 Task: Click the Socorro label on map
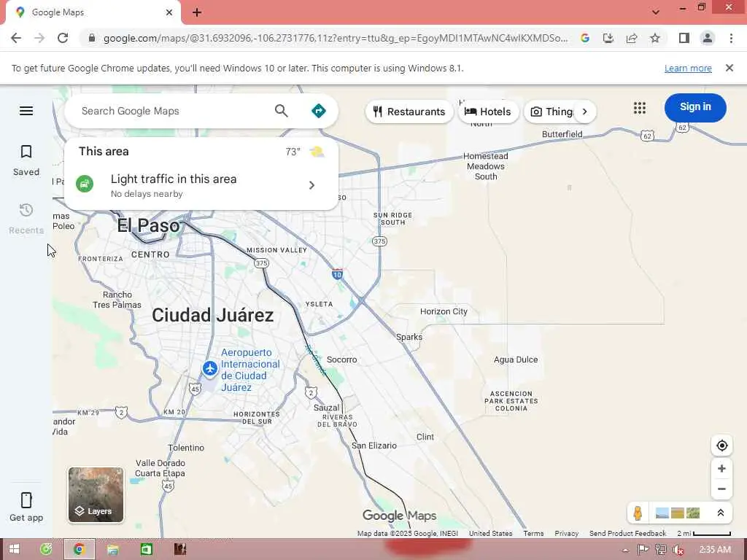pos(341,359)
